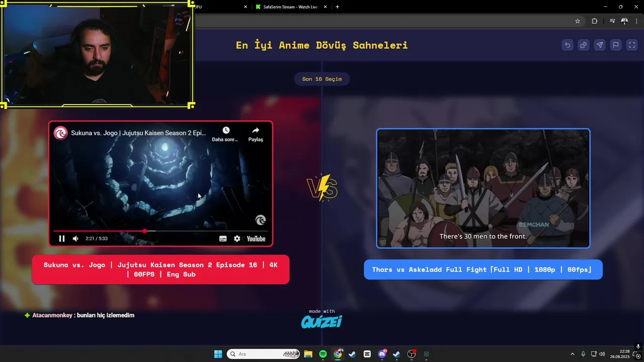Open the Sukuna vs. Jogo video title link
644x362 pixels.
coord(138,133)
